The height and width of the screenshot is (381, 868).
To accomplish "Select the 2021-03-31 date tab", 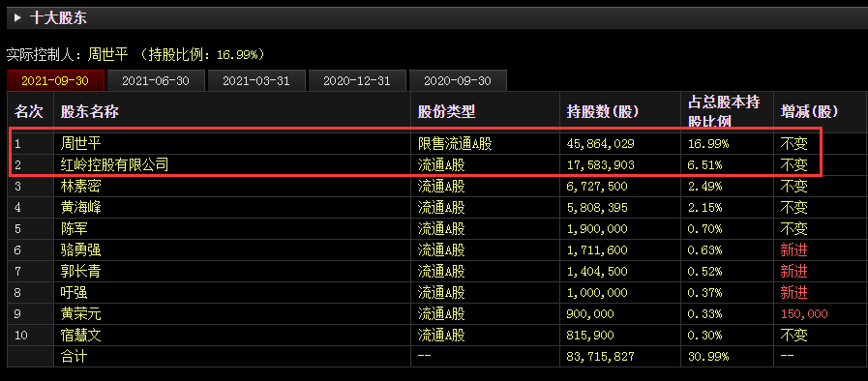I will coord(256,80).
